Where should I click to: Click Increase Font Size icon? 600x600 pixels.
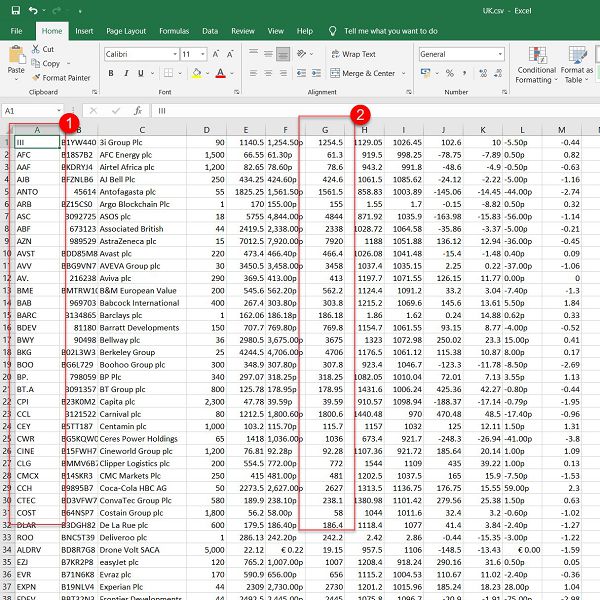[x=216, y=54]
